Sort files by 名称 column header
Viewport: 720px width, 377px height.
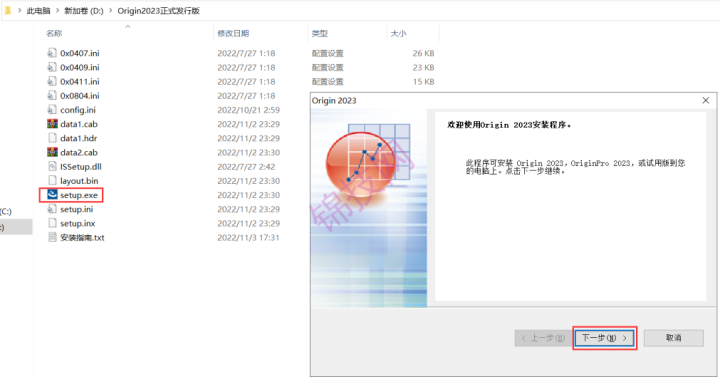coord(54,33)
